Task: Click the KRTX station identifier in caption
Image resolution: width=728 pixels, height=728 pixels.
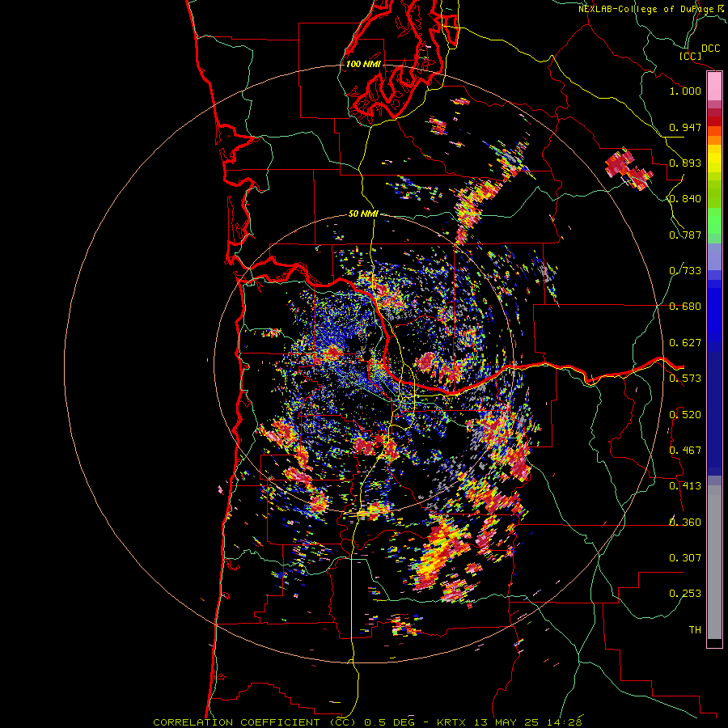Action: point(453,722)
